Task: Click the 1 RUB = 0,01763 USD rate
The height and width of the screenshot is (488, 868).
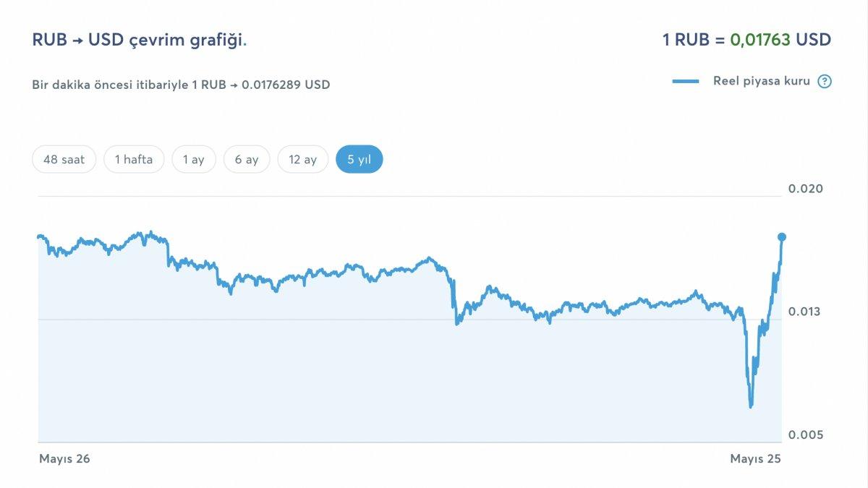Action: click(748, 40)
